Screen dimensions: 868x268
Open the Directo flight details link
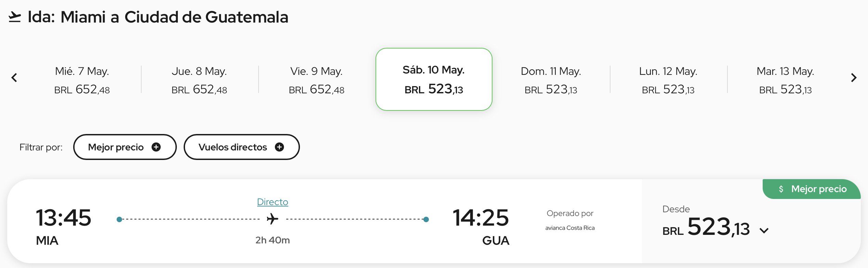273,202
